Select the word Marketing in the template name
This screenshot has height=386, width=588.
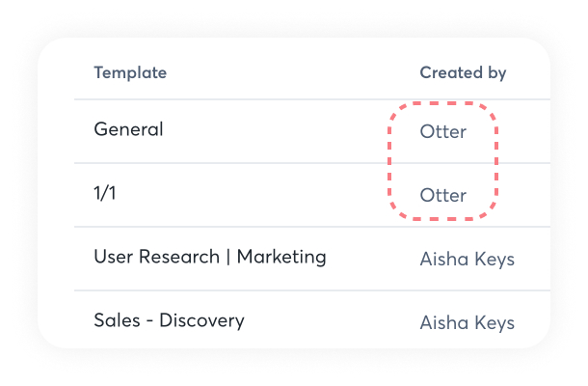[x=281, y=257]
